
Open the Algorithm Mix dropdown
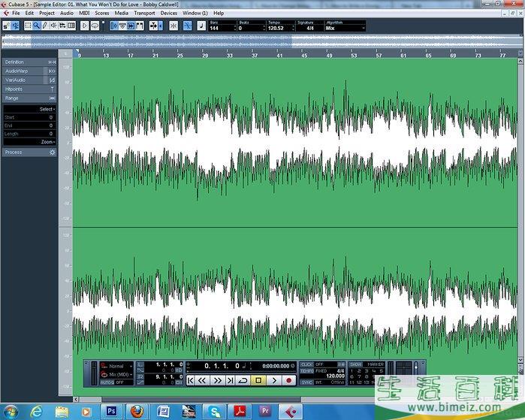[345, 28]
